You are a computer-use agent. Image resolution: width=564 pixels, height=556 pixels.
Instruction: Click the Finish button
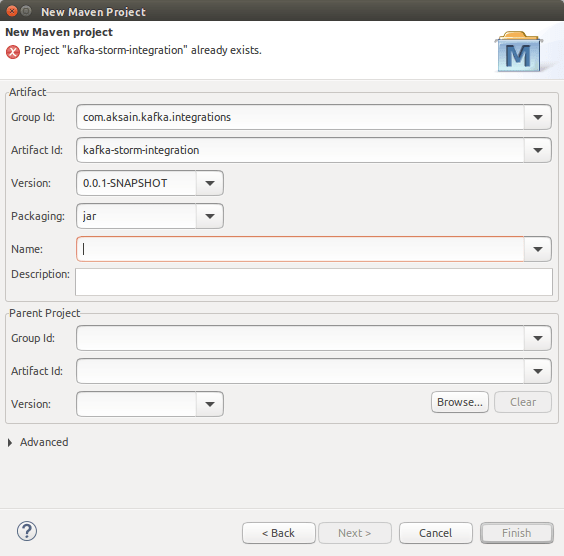coord(517,533)
